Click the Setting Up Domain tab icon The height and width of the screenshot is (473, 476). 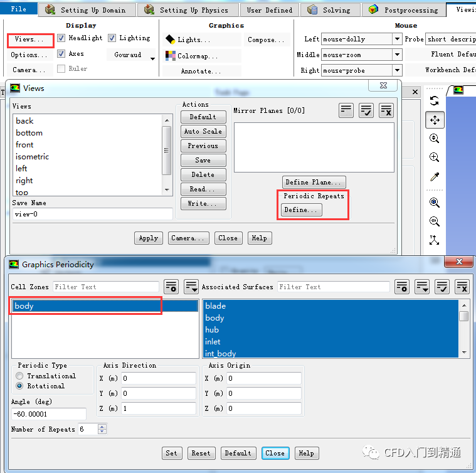pyautogui.click(x=50, y=9)
